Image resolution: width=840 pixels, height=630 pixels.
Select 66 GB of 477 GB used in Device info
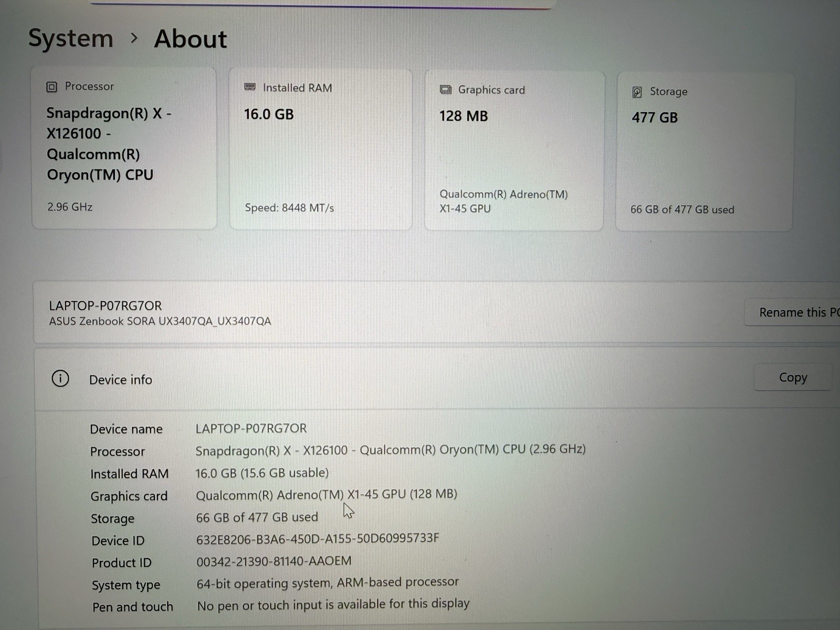tap(257, 517)
